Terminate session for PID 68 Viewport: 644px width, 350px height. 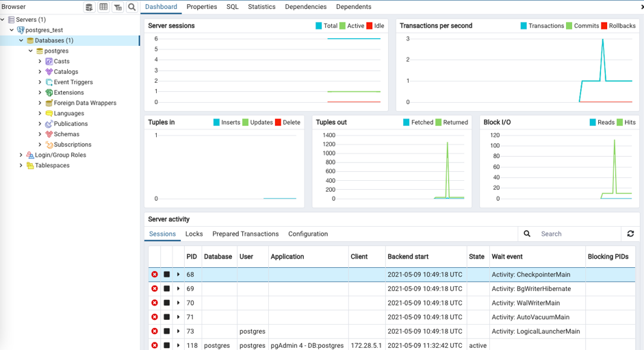(x=155, y=275)
